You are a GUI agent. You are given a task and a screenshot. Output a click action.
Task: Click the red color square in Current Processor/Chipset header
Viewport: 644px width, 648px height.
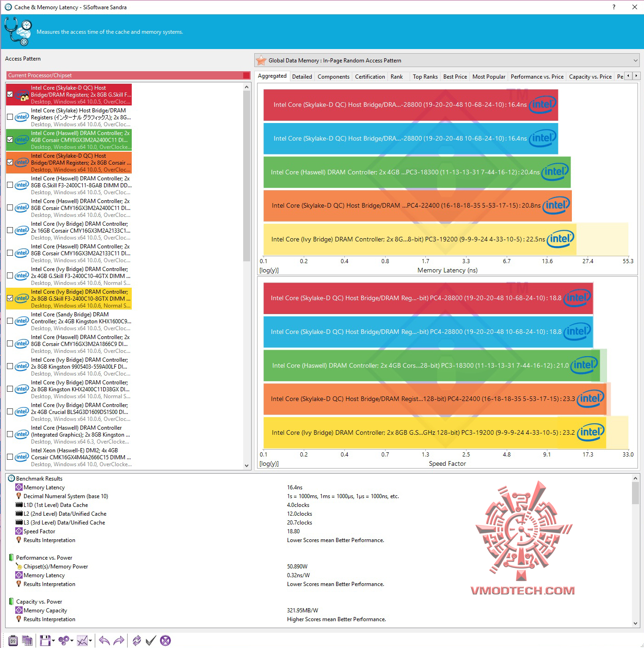tap(246, 75)
